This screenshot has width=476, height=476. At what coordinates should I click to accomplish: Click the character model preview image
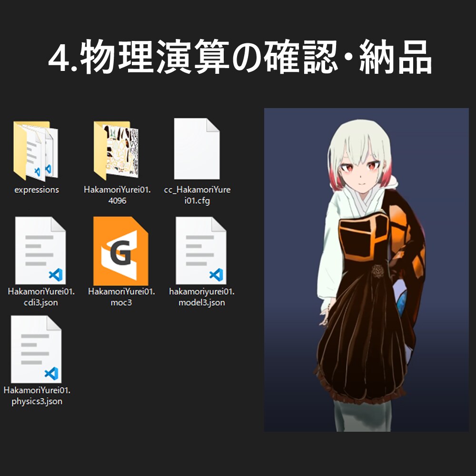(367, 270)
